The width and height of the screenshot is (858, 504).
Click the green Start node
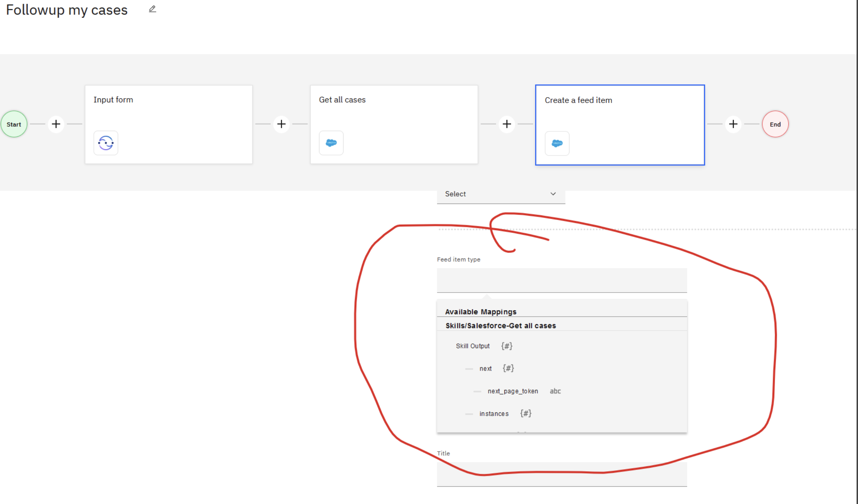point(14,124)
